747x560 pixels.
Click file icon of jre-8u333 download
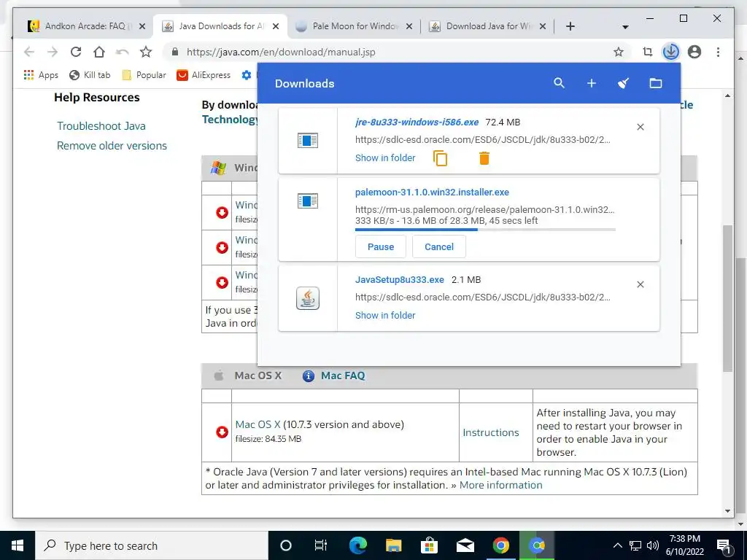pyautogui.click(x=308, y=141)
